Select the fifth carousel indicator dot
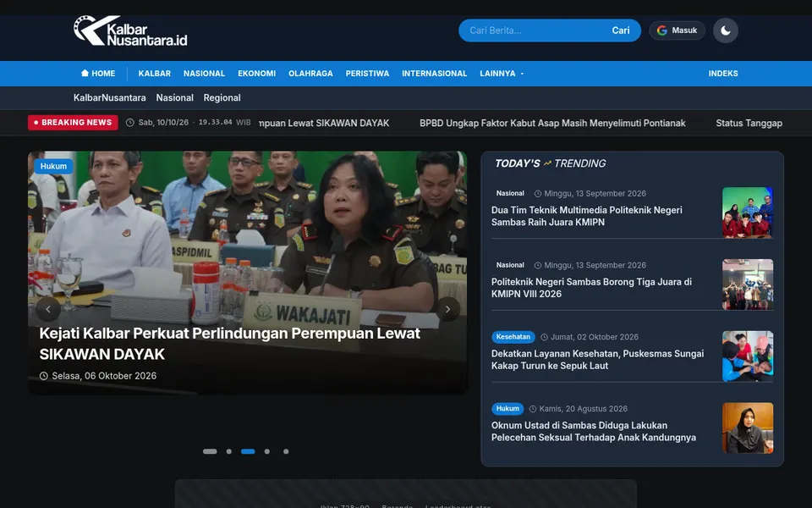Screen dimensions: 812x508 click(286, 451)
